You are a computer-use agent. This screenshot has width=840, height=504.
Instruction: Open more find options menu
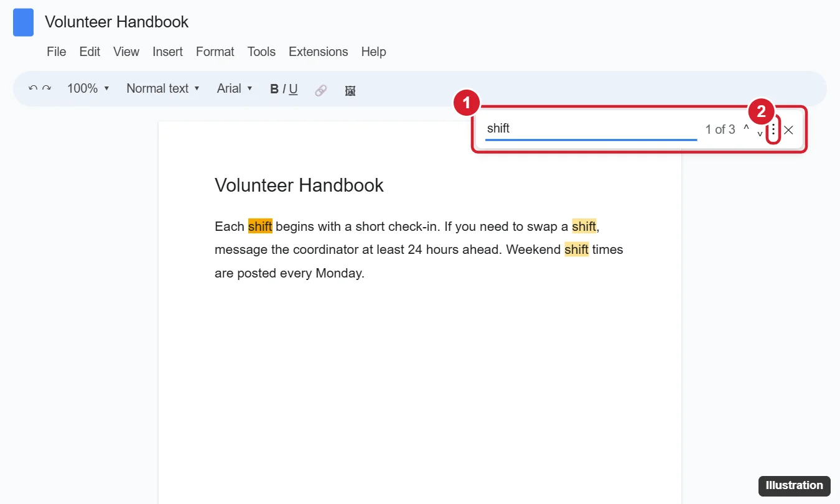tap(773, 130)
